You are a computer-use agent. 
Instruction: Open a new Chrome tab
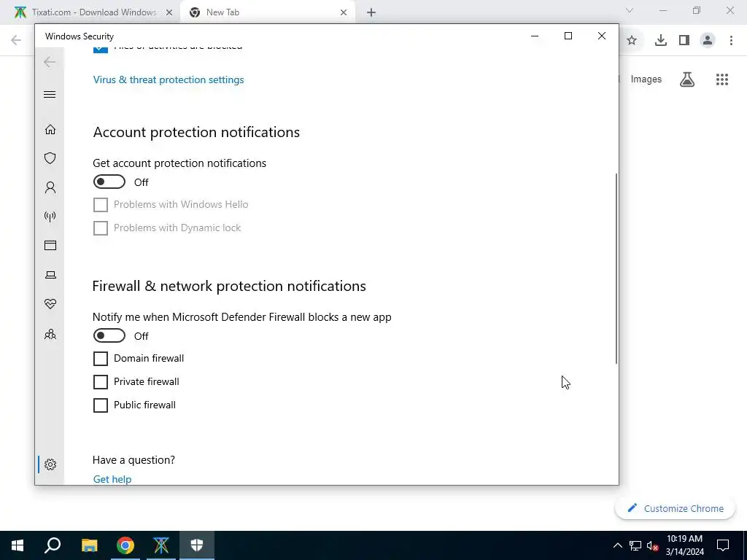coord(371,13)
